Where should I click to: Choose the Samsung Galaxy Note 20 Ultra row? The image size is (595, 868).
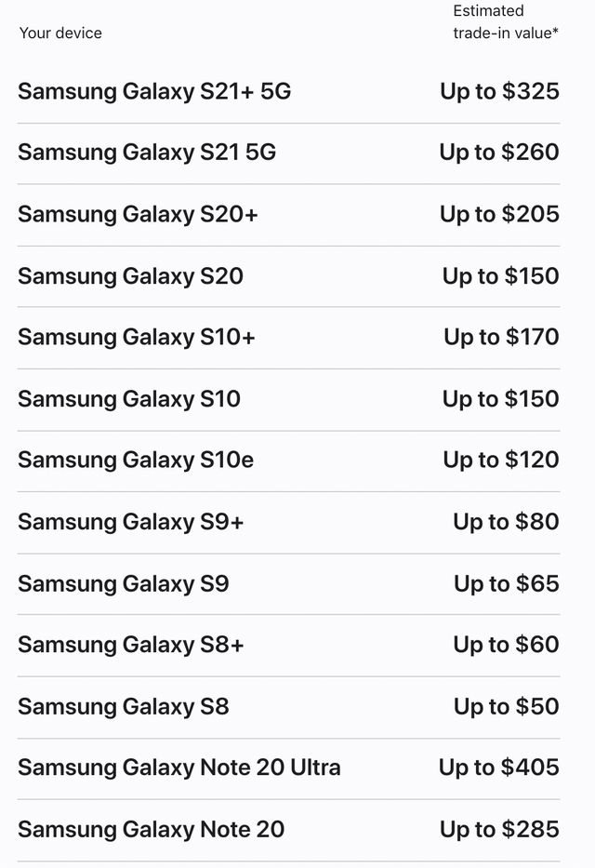click(179, 768)
